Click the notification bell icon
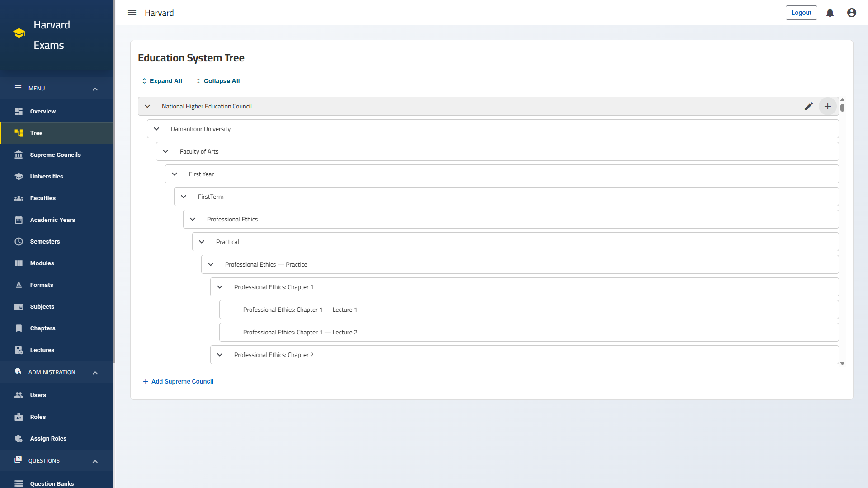Screen dimensions: 868x488 (830, 12)
